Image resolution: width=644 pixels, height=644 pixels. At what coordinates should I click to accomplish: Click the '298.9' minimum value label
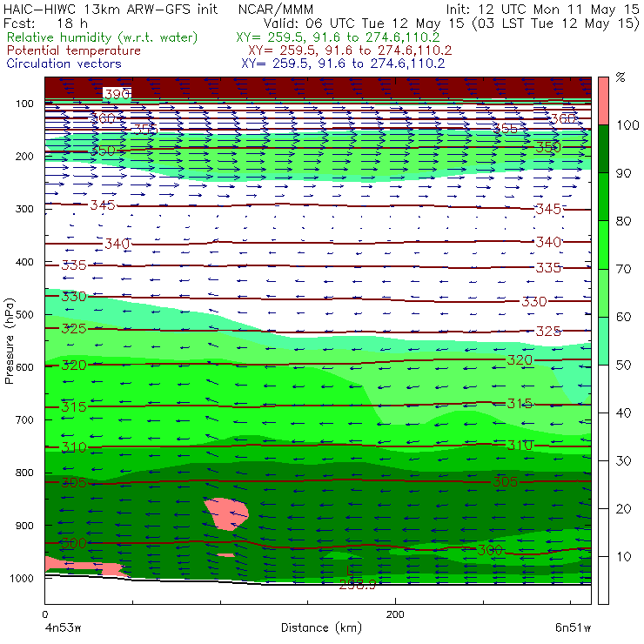pyautogui.click(x=358, y=585)
